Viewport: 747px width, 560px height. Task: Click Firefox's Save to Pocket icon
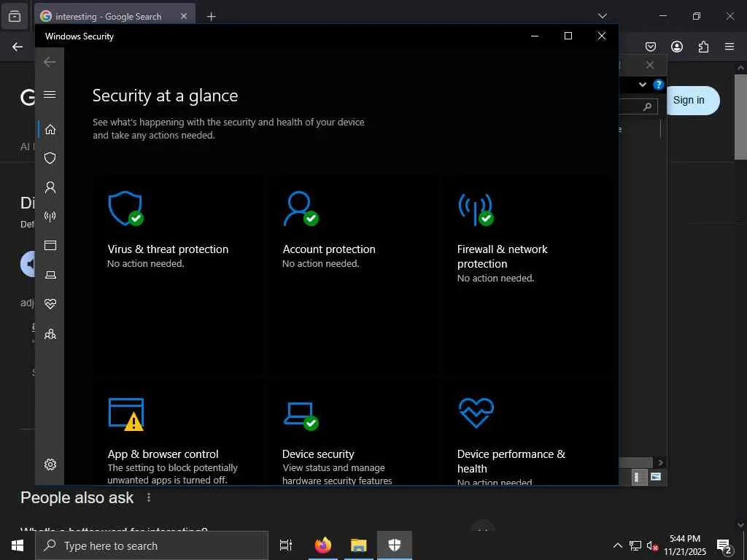tap(650, 47)
